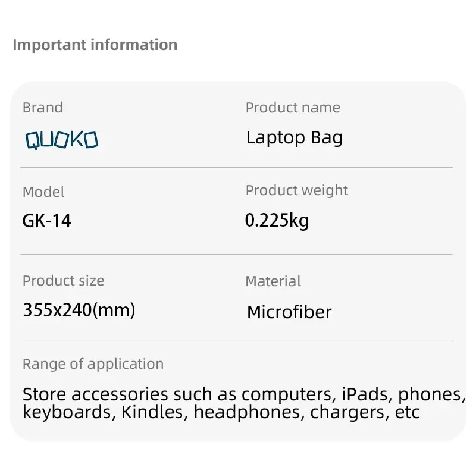The image size is (476, 458).
Task: Click the 'Product weight' label
Action: (296, 190)
